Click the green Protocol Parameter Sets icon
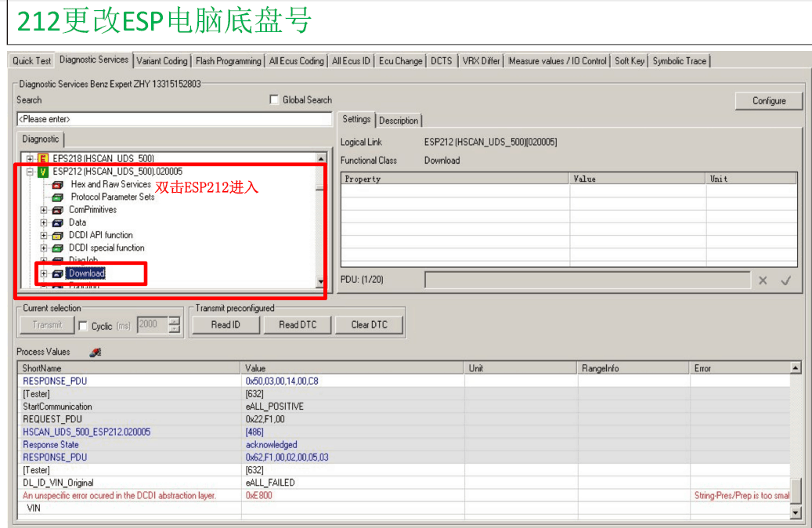 [57, 197]
